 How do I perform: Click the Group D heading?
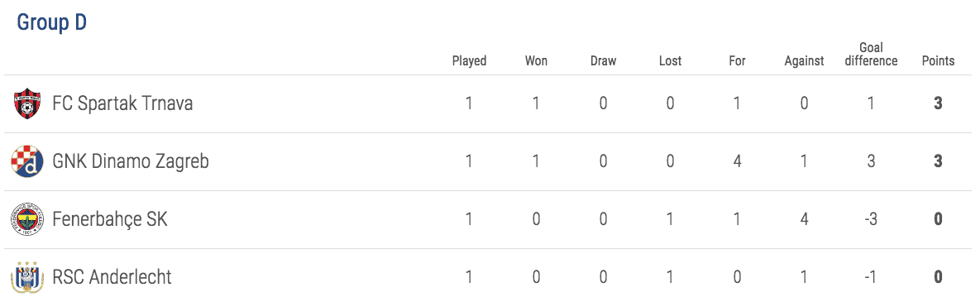(x=52, y=22)
